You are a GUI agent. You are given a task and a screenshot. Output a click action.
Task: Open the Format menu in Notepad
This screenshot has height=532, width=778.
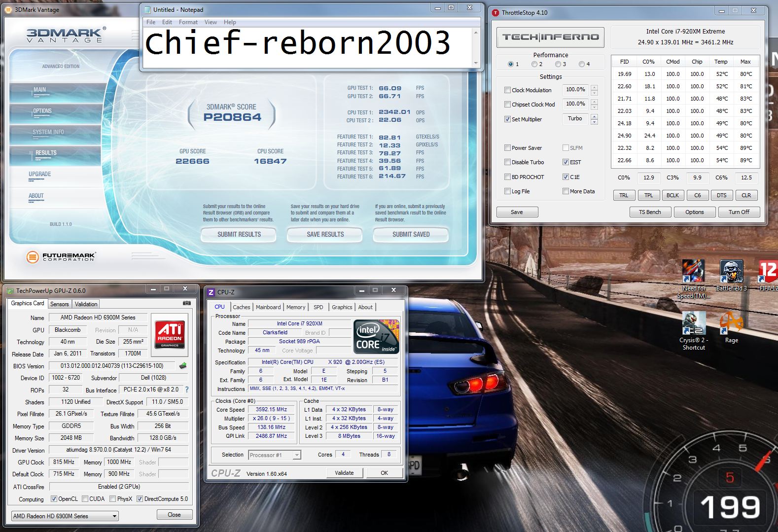[x=188, y=22]
